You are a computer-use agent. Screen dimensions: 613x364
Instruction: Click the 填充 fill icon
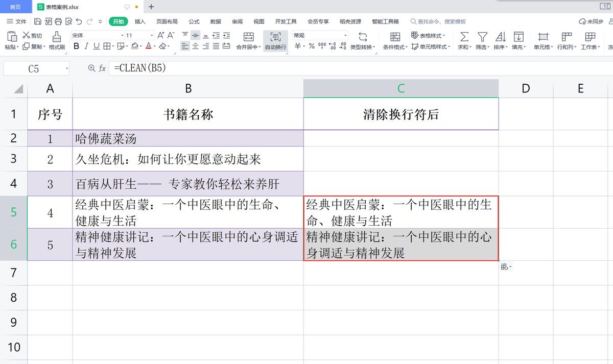pyautogui.click(x=519, y=37)
